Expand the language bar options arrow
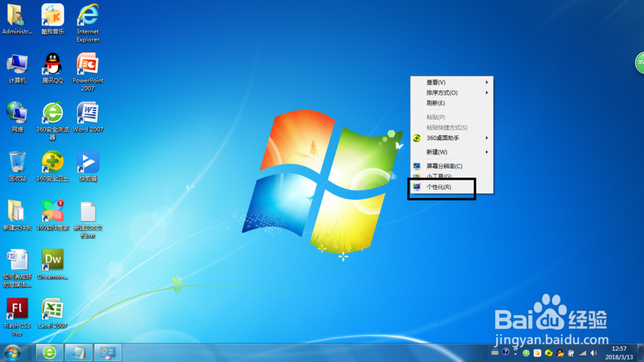 pos(515,354)
